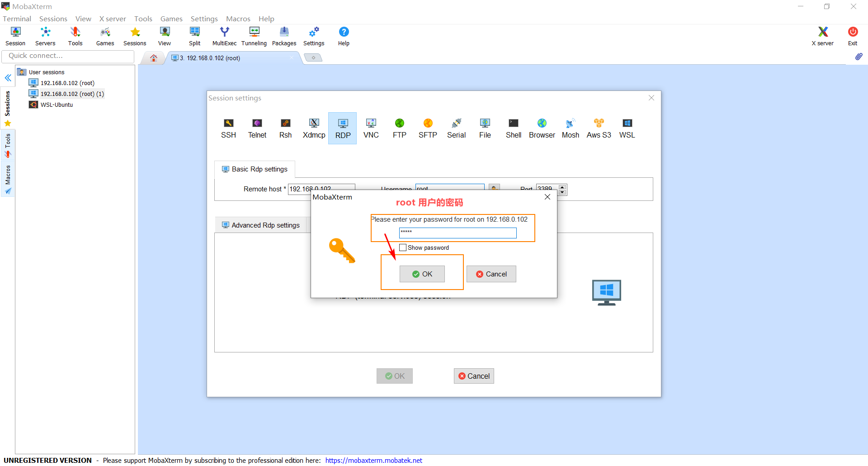This screenshot has height=466, width=868.
Task: Launch the Games toolbar icon
Action: tap(105, 36)
